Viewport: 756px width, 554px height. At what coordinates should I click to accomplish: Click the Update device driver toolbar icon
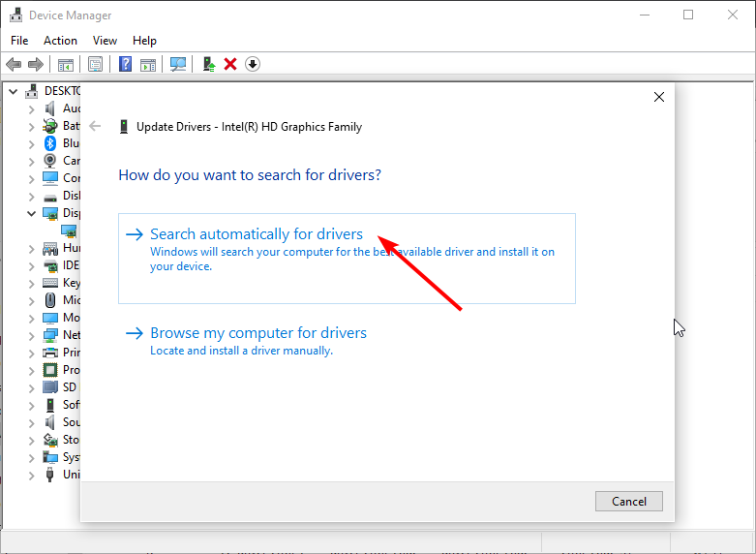[x=209, y=64]
